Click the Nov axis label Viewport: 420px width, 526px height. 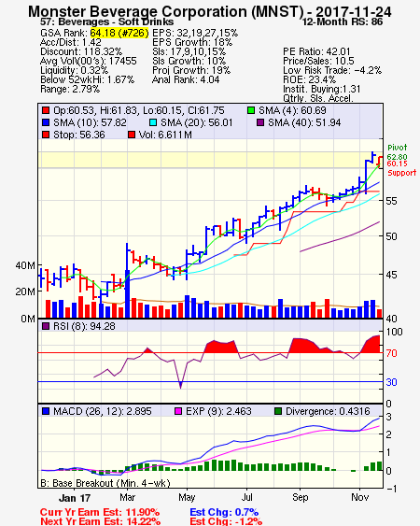pos(359,497)
